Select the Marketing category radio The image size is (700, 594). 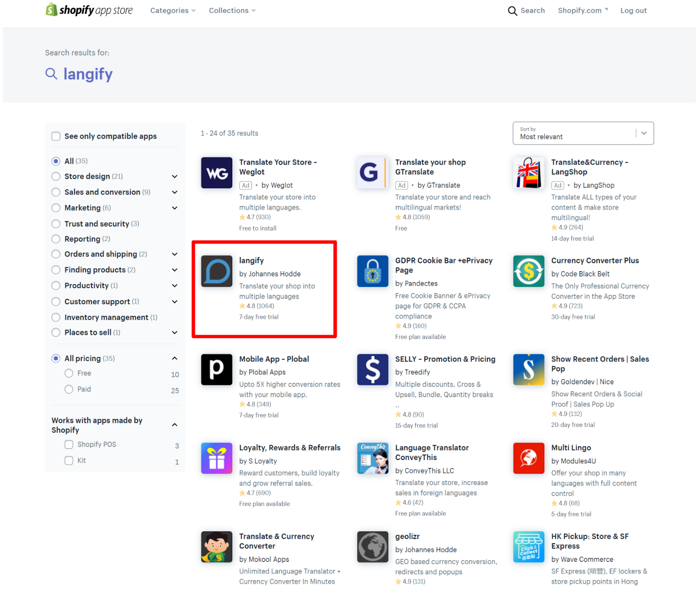pyautogui.click(x=56, y=208)
